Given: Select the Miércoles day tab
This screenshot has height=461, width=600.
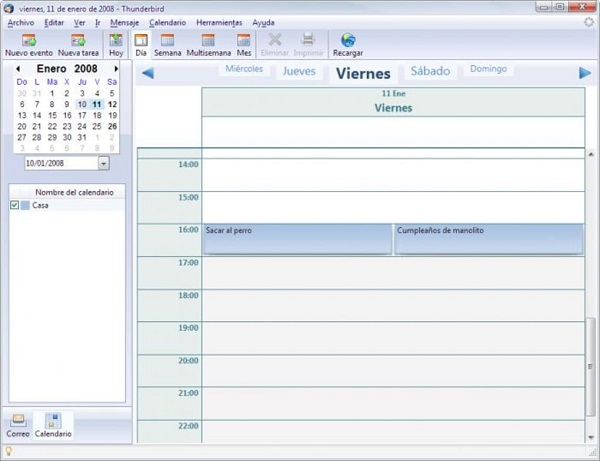Looking at the screenshot, I should coord(244,69).
